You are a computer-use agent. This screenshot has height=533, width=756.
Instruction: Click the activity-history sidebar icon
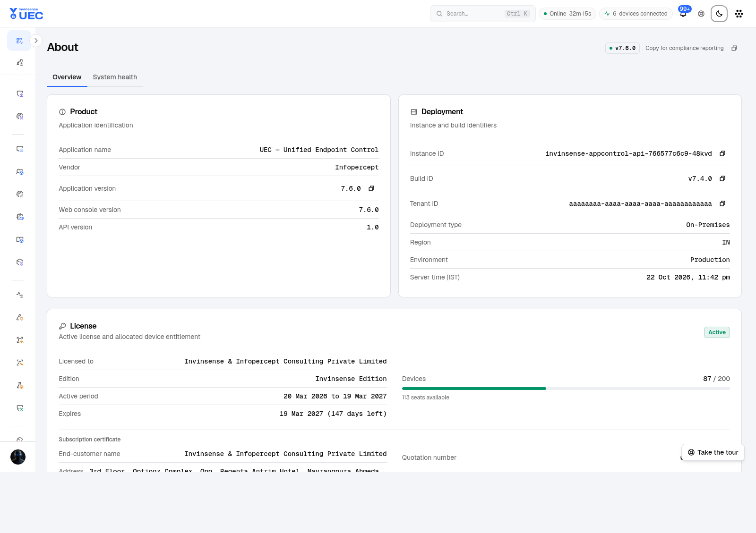tap(19, 295)
